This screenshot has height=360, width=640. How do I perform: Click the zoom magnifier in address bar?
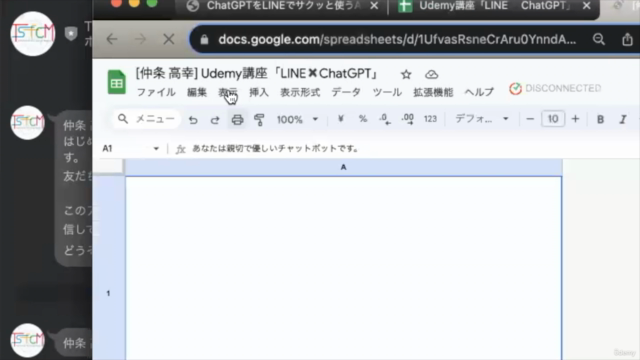click(x=599, y=39)
